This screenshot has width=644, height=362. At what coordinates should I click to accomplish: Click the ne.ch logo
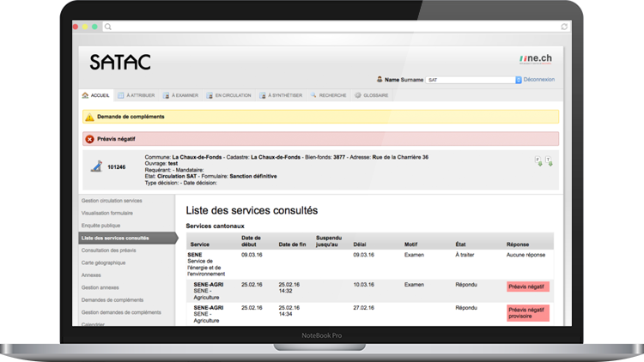(x=536, y=59)
